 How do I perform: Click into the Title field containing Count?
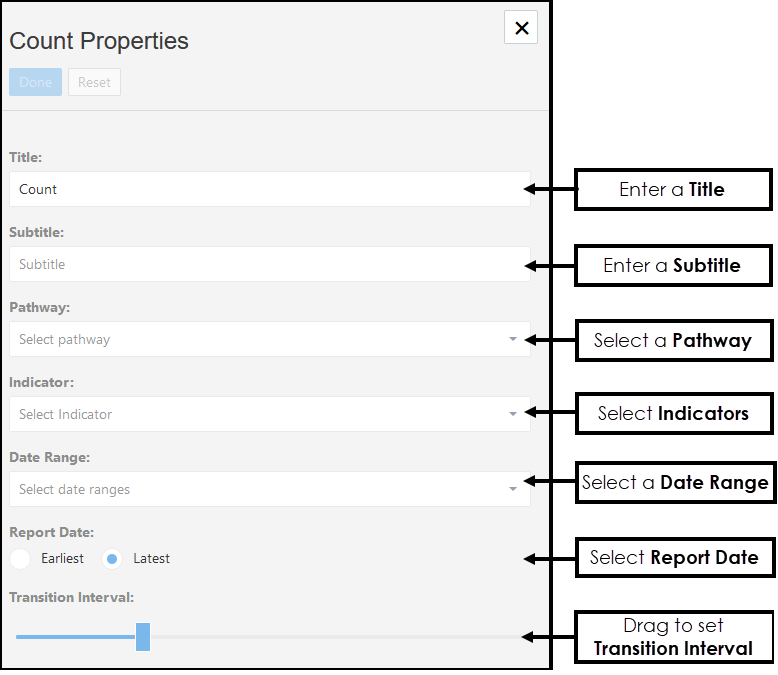click(x=269, y=189)
